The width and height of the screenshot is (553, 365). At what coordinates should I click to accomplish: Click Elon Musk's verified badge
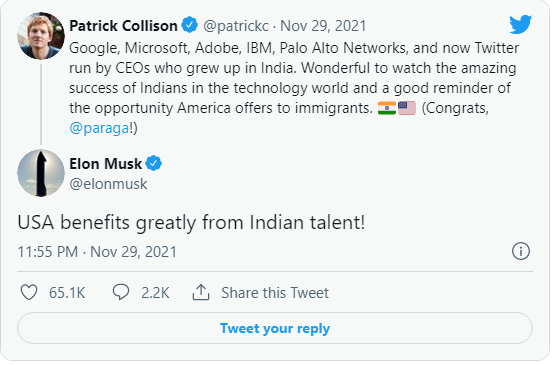[x=154, y=164]
